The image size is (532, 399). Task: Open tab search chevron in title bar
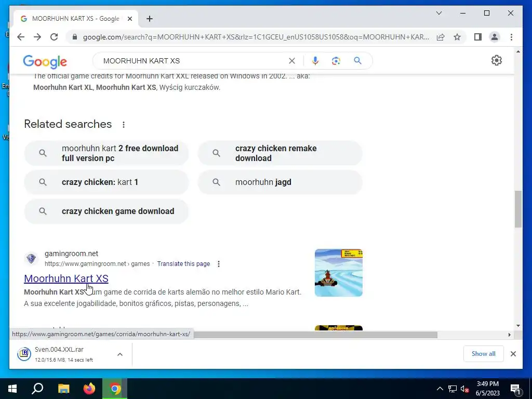pos(438,13)
